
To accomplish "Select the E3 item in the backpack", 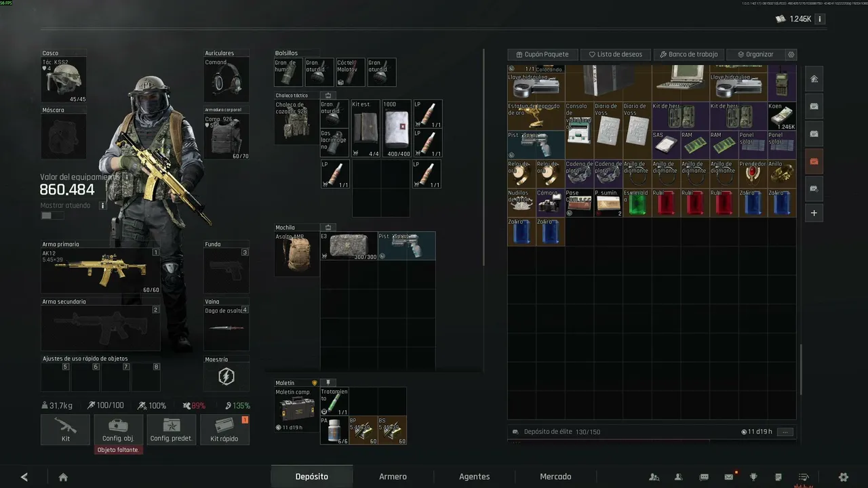I will point(349,246).
